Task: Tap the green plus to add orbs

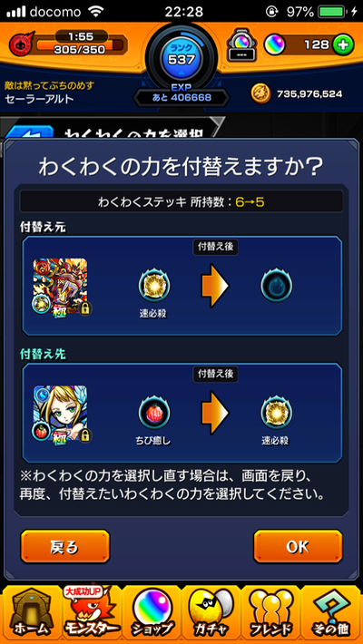Action: (342, 44)
